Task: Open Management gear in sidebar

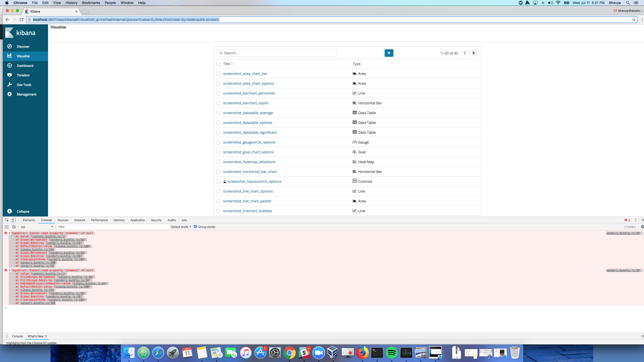Action: pos(10,94)
